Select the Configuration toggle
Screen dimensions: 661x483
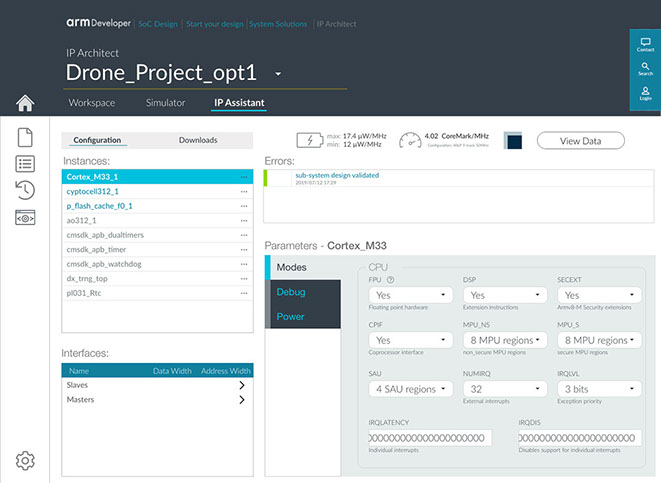[98, 141]
